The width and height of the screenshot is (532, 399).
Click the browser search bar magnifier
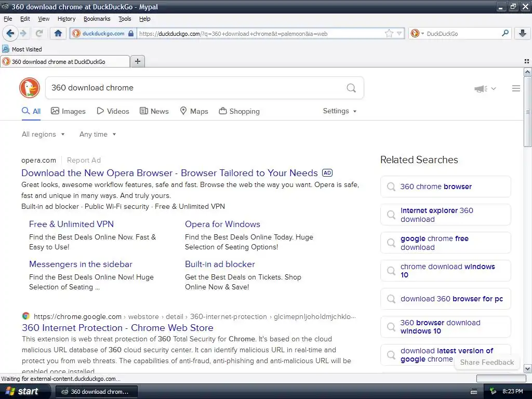tap(505, 33)
